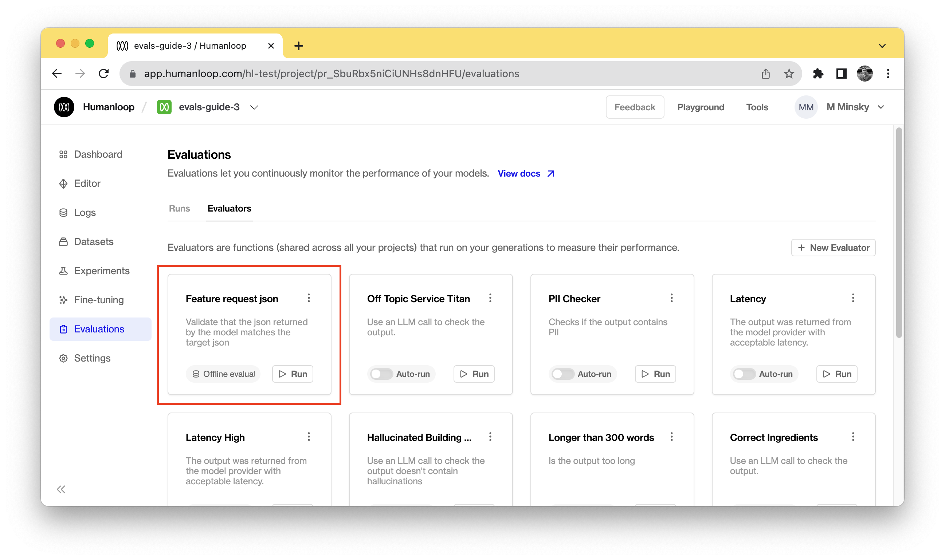Viewport: 945px width, 560px height.
Task: Enable Auto-run for PII Checker evaluator
Action: coord(562,374)
